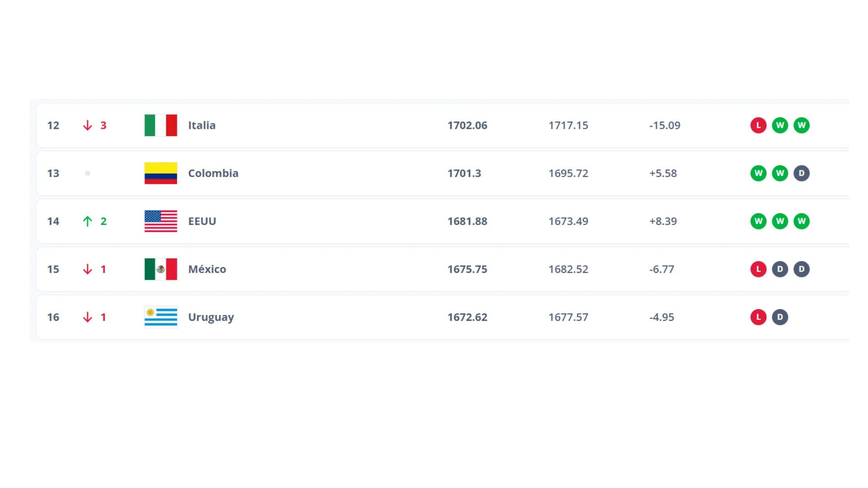
Task: Click the Colombia flag icon
Action: pos(160,173)
